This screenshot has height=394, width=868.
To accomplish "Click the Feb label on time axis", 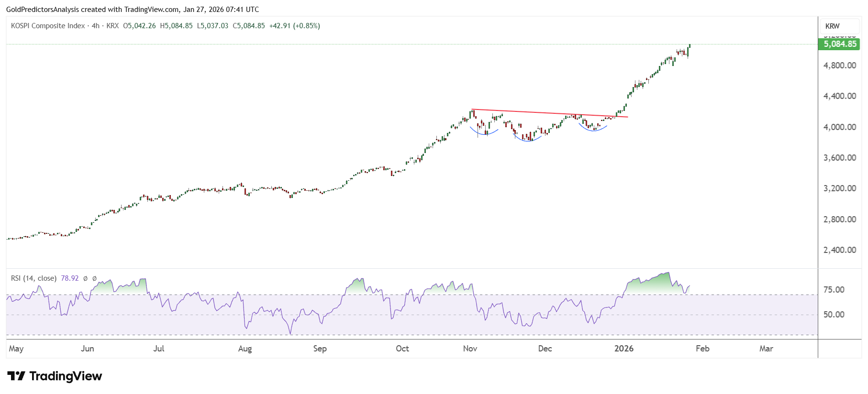I will [702, 349].
